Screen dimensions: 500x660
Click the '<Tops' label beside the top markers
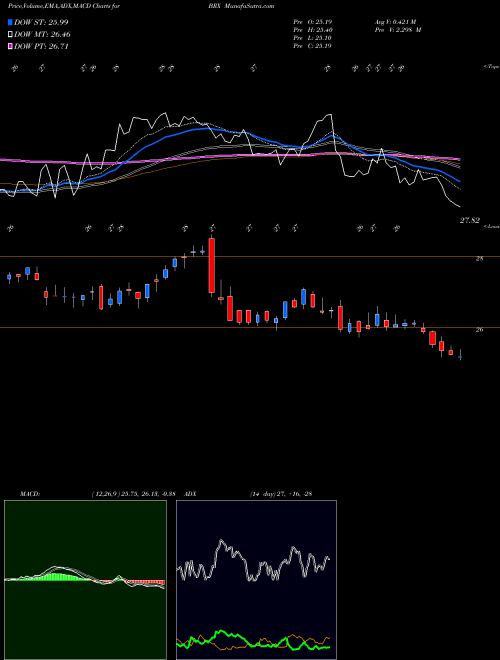491,67
